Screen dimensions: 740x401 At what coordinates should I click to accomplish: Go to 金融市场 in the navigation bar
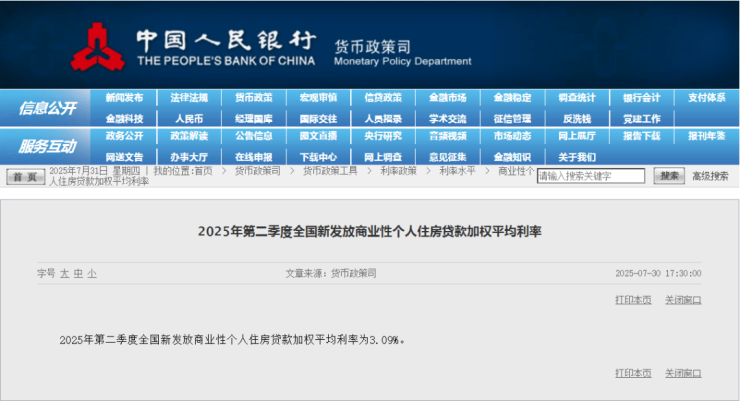point(447,98)
